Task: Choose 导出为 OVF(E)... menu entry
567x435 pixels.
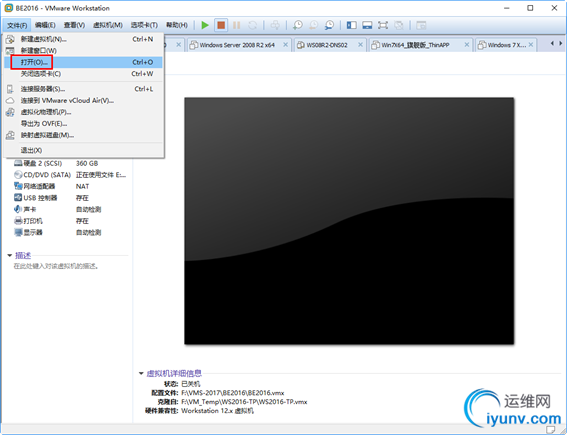Action: pyautogui.click(x=84, y=124)
